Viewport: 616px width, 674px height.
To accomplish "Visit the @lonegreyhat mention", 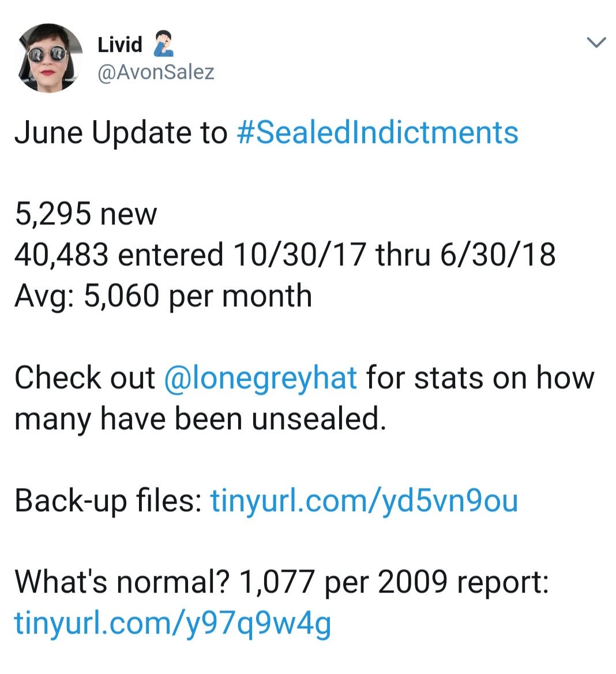I will [x=260, y=378].
